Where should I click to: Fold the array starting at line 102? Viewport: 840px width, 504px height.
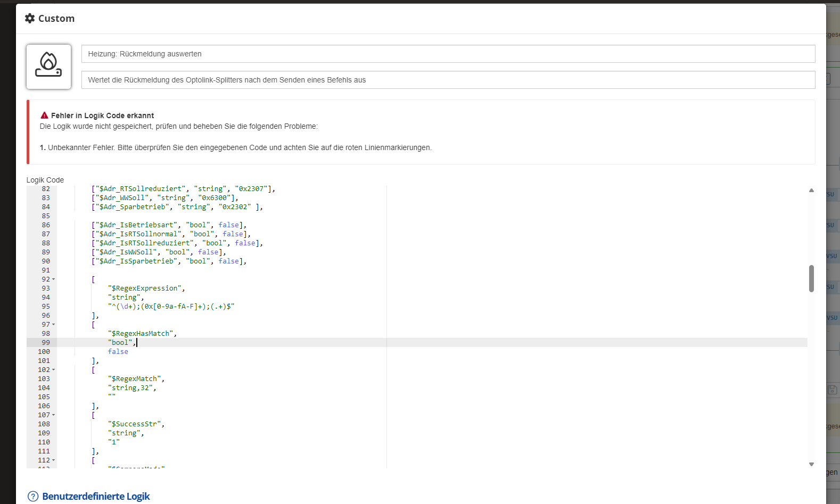point(54,370)
